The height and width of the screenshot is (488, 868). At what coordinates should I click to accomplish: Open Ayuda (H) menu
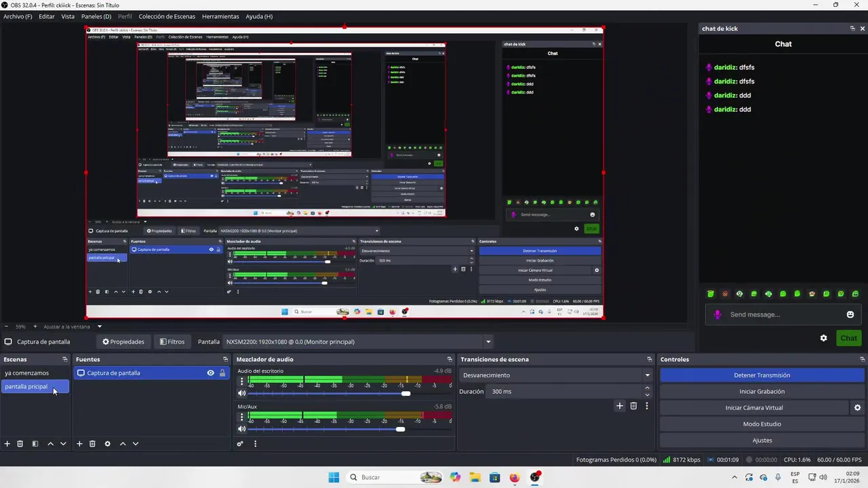(259, 16)
